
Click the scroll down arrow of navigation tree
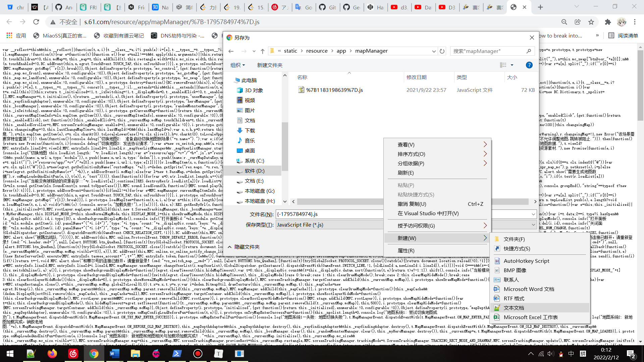[x=285, y=201]
